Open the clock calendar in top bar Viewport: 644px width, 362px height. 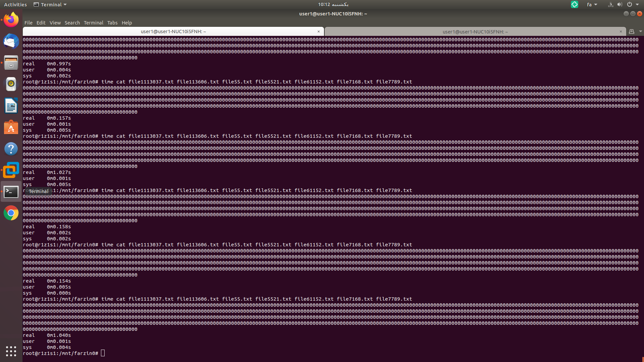[333, 4]
